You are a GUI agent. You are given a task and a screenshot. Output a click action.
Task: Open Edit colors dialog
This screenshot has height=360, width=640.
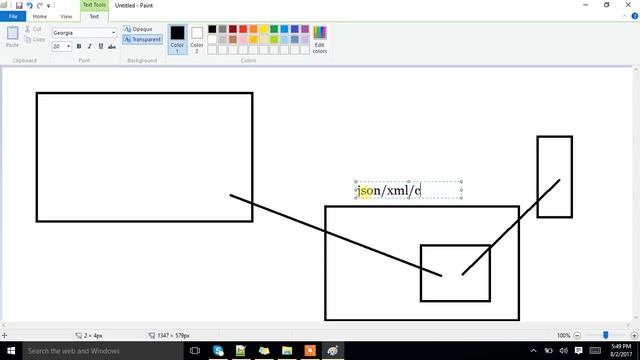(320, 39)
